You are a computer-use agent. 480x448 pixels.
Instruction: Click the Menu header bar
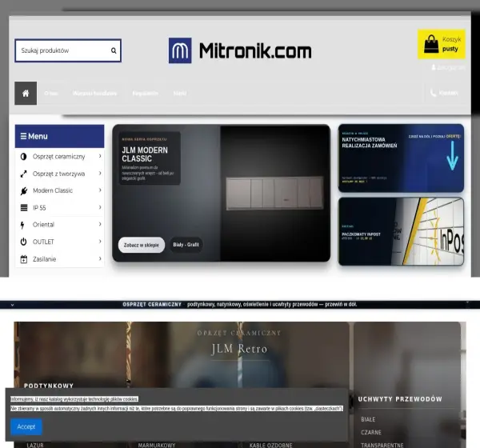click(60, 136)
